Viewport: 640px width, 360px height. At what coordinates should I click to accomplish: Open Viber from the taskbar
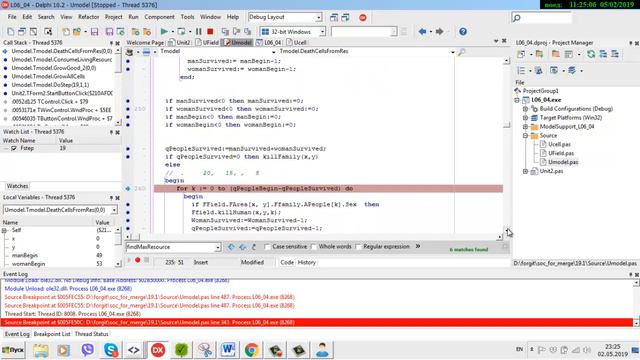[x=87, y=350]
